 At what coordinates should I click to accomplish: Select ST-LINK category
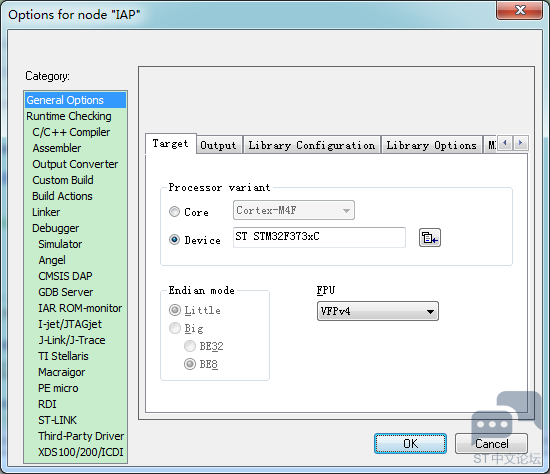(x=75, y=420)
